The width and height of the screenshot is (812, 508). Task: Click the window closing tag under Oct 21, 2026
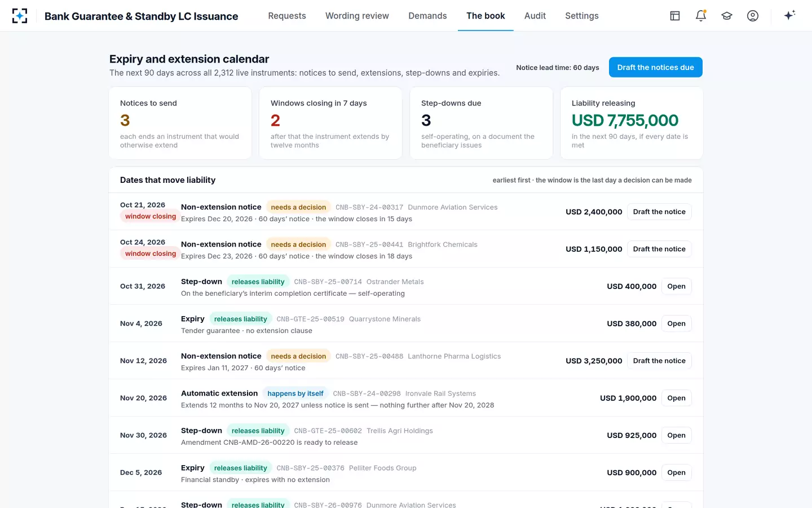[151, 216]
